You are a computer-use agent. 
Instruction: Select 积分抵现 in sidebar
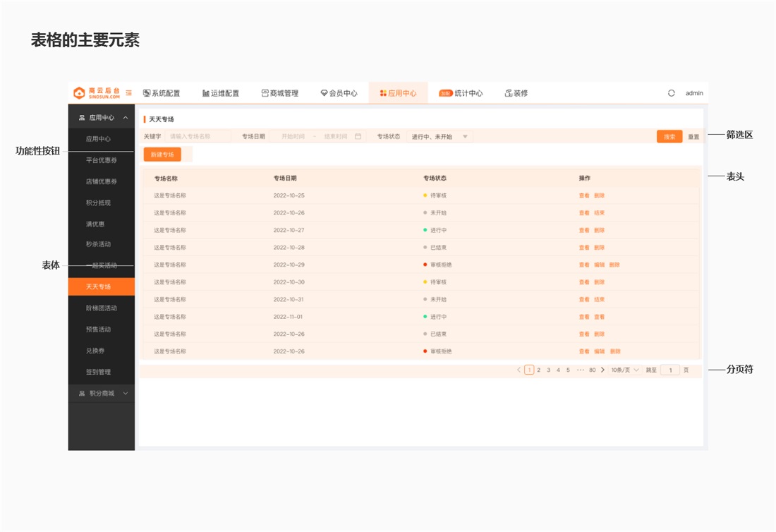pyautogui.click(x=98, y=203)
